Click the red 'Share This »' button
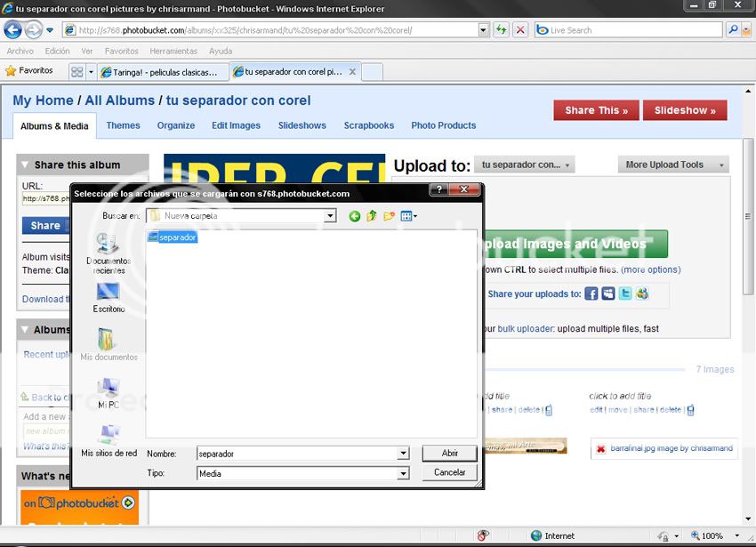The width and height of the screenshot is (756, 547). 597,110
